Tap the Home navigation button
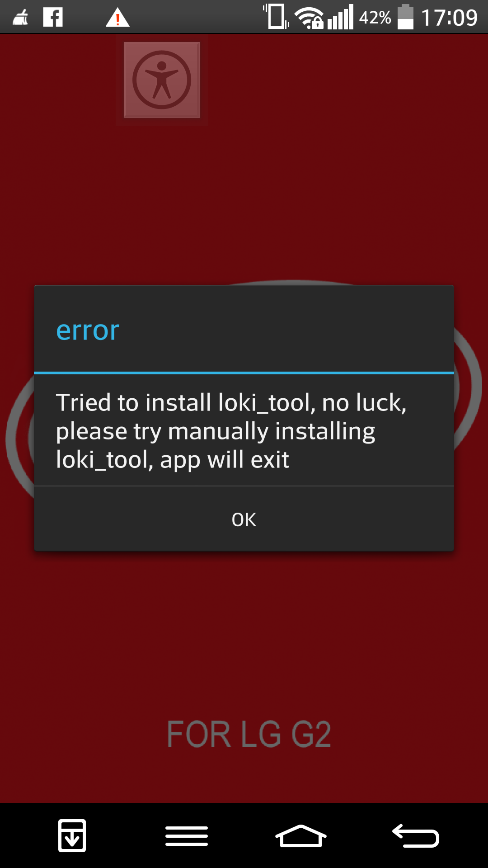The width and height of the screenshot is (488, 868). pos(301,835)
